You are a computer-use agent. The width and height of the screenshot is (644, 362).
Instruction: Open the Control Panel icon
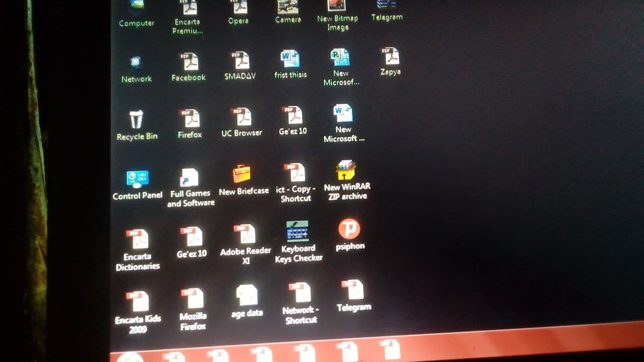pos(137,185)
